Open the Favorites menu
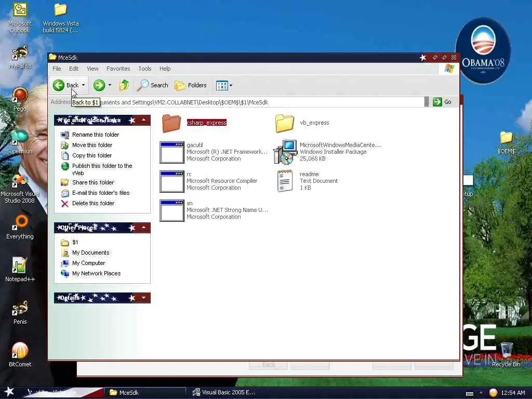The height and width of the screenshot is (399, 532). coord(118,69)
